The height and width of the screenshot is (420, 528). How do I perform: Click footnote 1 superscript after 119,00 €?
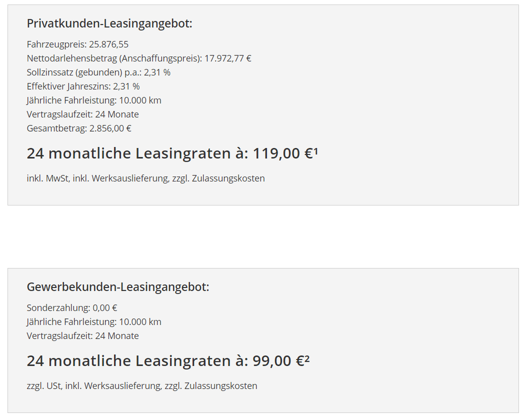(316, 151)
